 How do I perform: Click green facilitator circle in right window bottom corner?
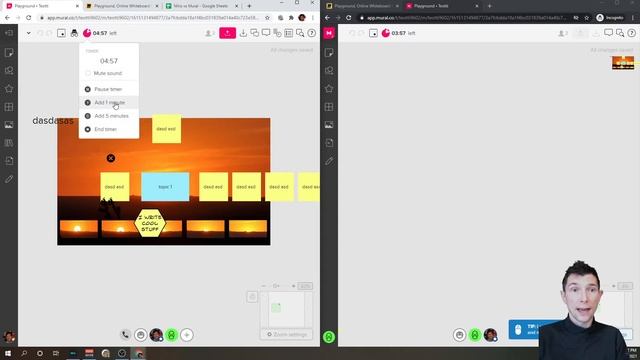[329, 337]
